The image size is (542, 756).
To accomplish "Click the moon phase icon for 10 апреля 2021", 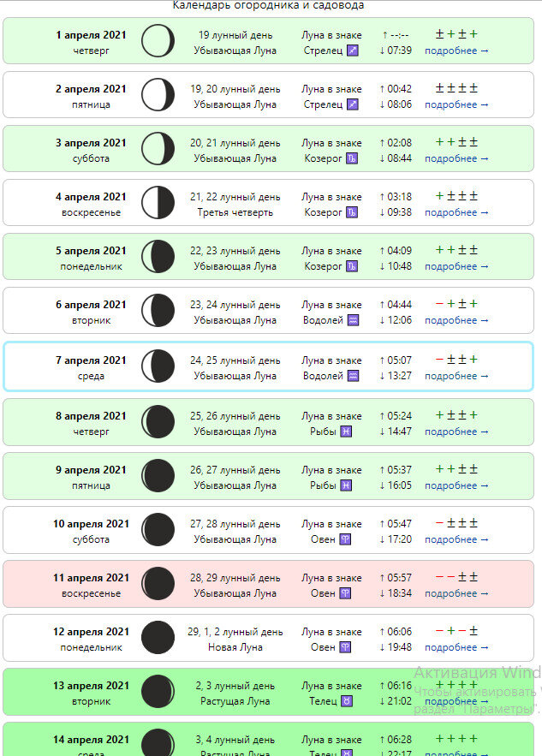I will coord(158,529).
